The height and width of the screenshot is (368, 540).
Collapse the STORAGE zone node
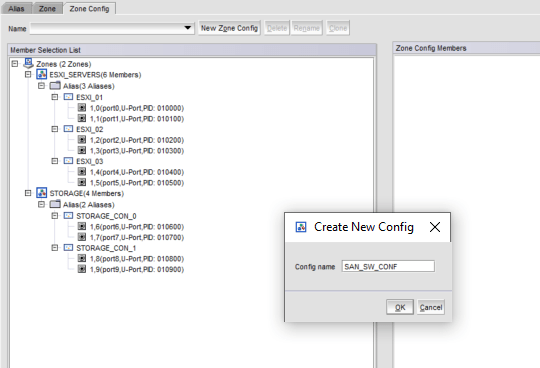coord(28,193)
